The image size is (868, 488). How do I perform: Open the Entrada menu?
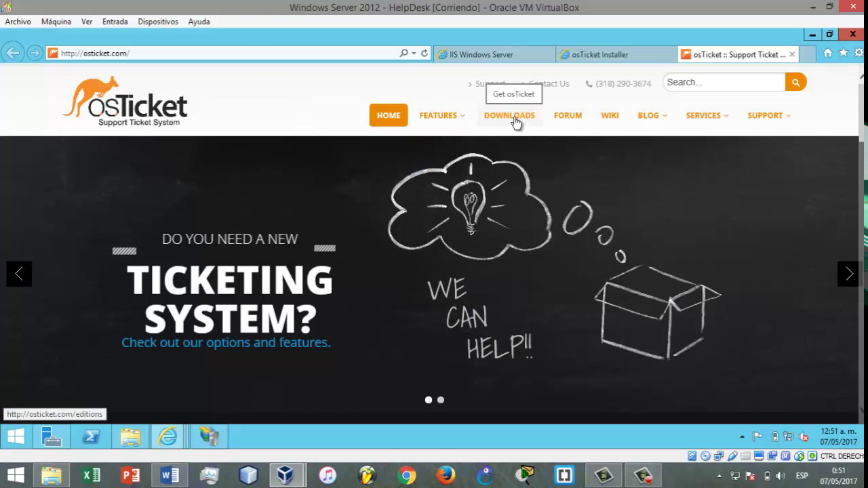pyautogui.click(x=115, y=22)
